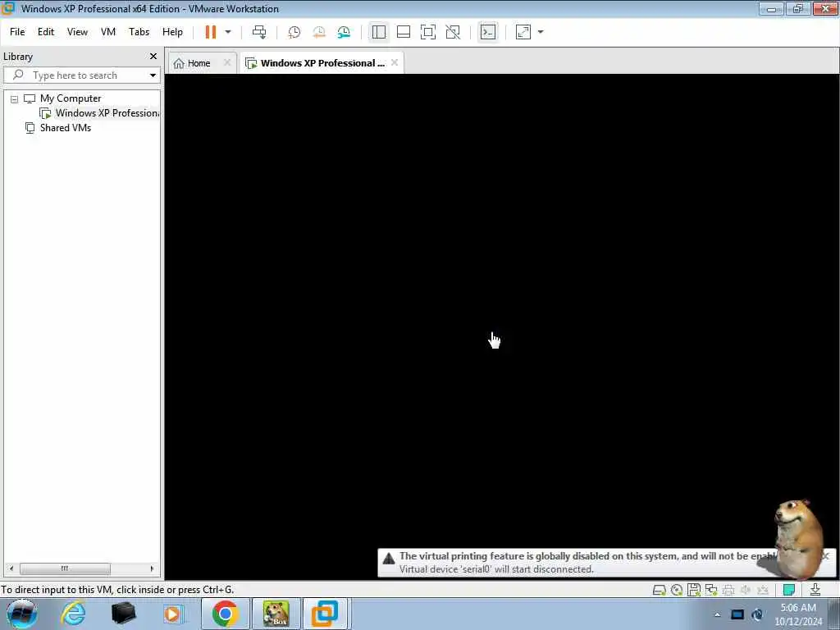Open the teal message log note icon
Viewport: 840px width, 630px height.
pyautogui.click(x=788, y=590)
